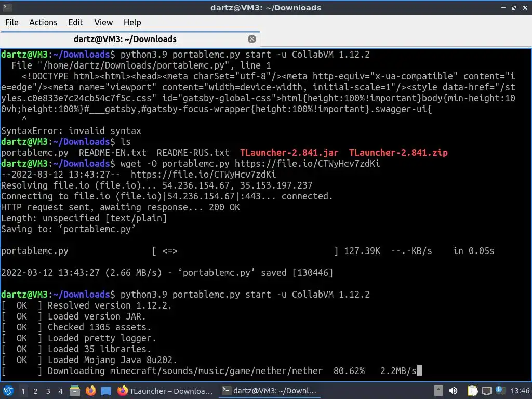The width and height of the screenshot is (532, 399).
Task: Switch to workspace 2
Action: pyautogui.click(x=36, y=391)
